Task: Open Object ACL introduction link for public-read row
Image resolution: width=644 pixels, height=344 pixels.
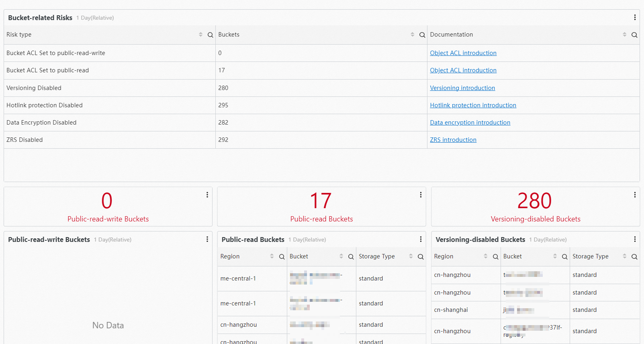Action: click(463, 70)
